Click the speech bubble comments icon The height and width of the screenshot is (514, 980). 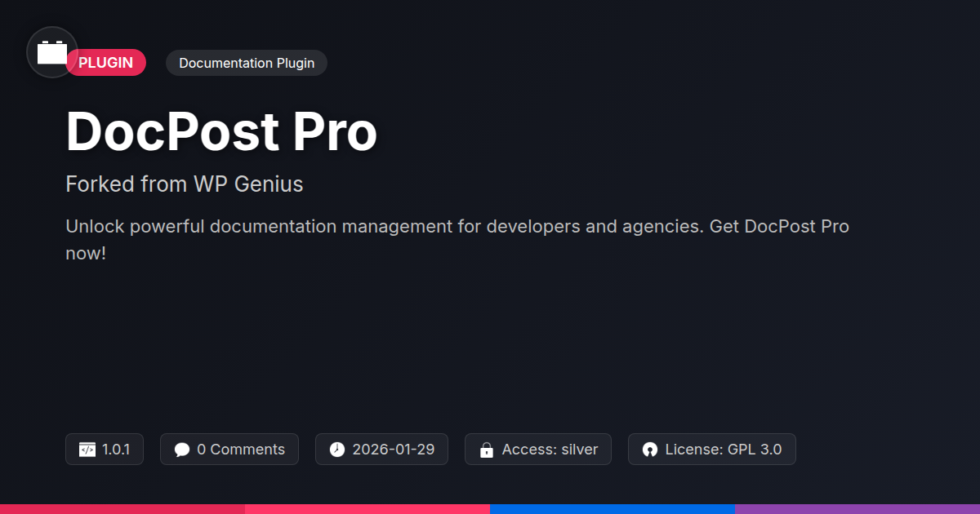(182, 450)
